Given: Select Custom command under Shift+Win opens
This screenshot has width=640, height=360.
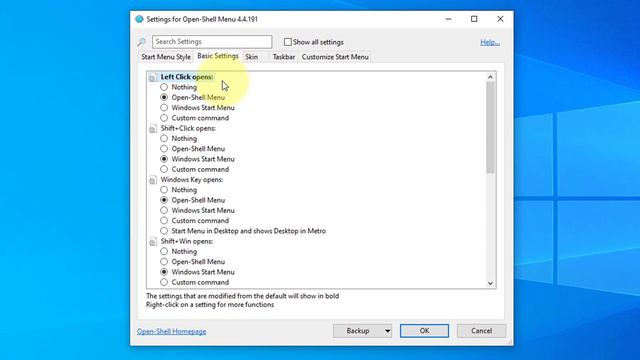Looking at the screenshot, I should 164,282.
